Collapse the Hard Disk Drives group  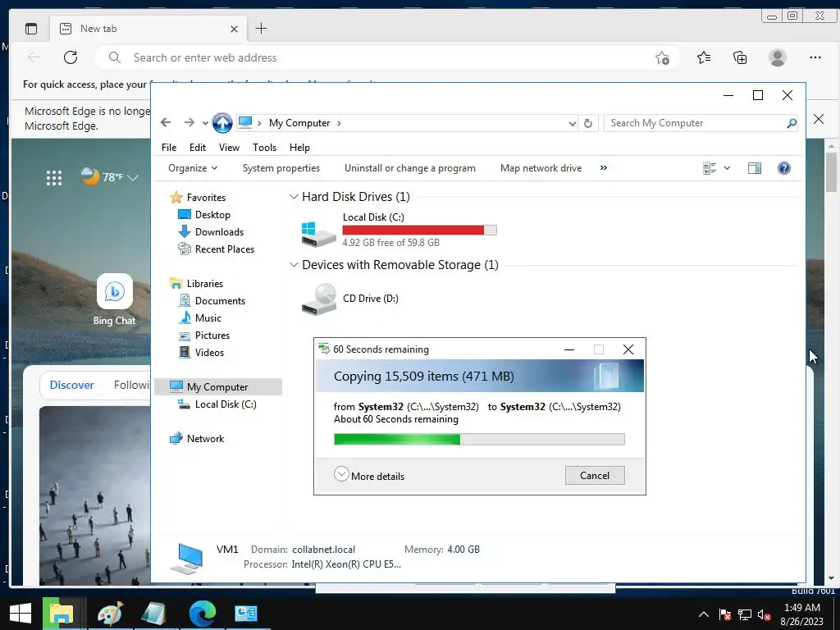pyautogui.click(x=294, y=197)
